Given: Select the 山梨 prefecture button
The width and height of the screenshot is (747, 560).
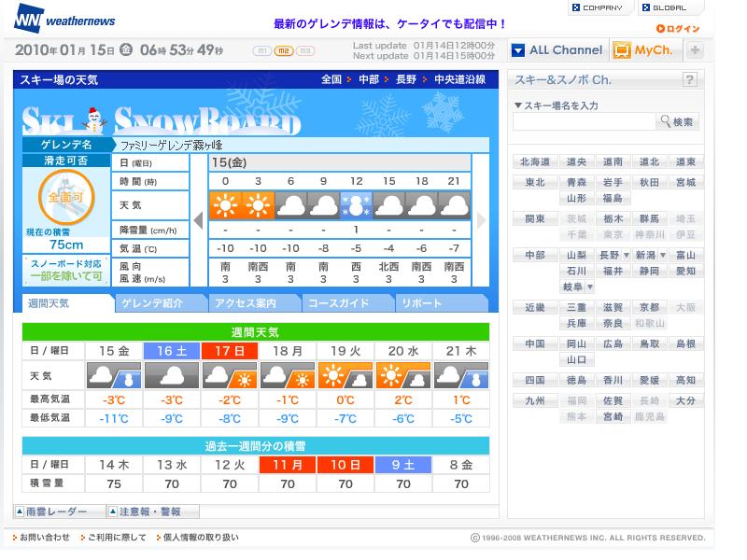Looking at the screenshot, I should point(576,255).
